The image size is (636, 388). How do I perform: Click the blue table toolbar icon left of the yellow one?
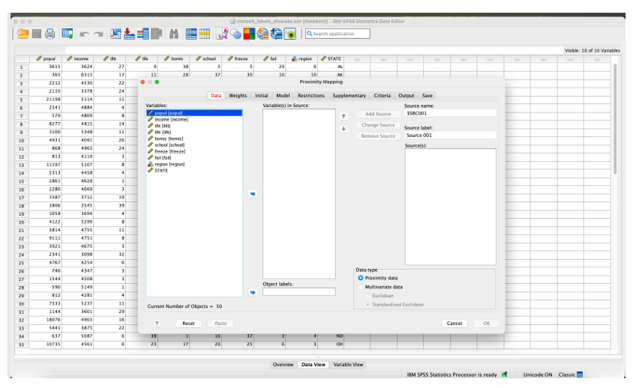click(191, 34)
